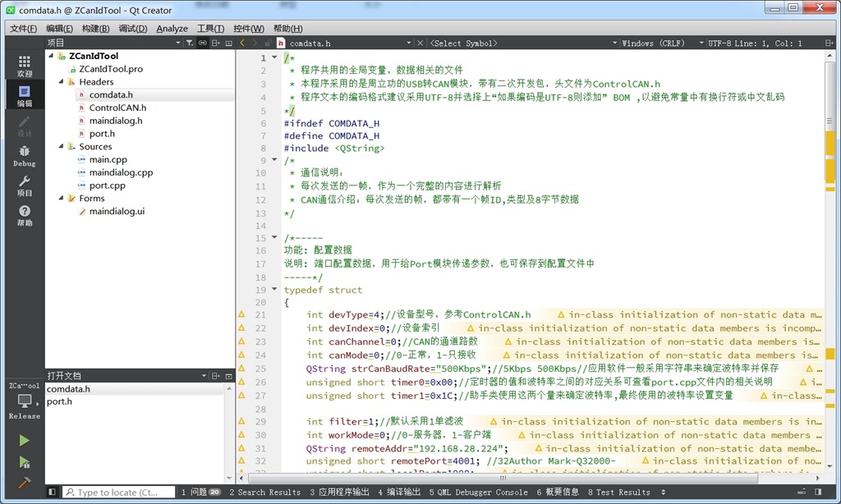This screenshot has height=504, width=841.
Task: Collapse the Sources folder in project tree
Action: coord(61,146)
